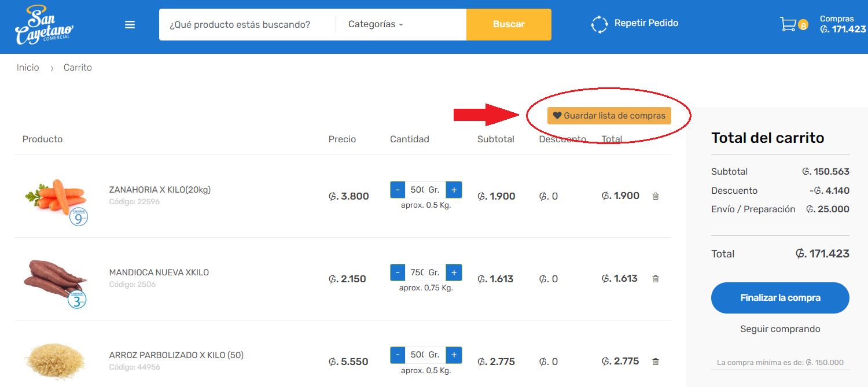This screenshot has height=387, width=868.
Task: Expand the Categorías dropdown
Action: (x=376, y=24)
